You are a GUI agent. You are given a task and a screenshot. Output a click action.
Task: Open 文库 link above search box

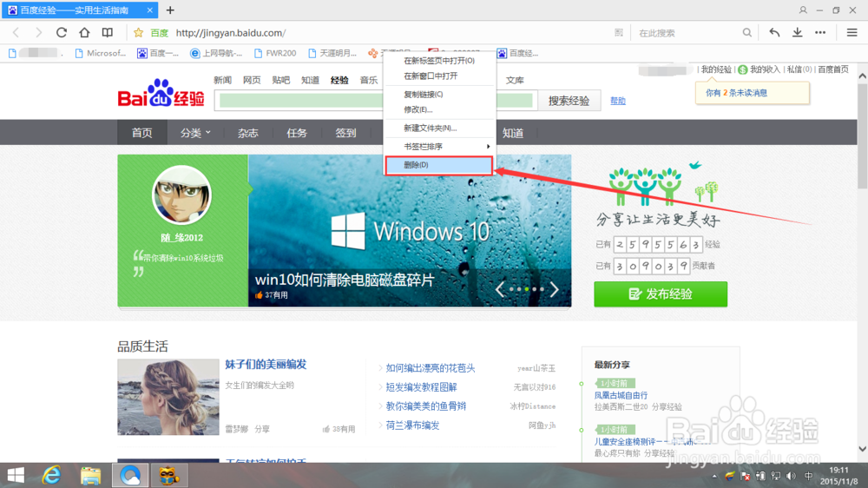pos(514,80)
